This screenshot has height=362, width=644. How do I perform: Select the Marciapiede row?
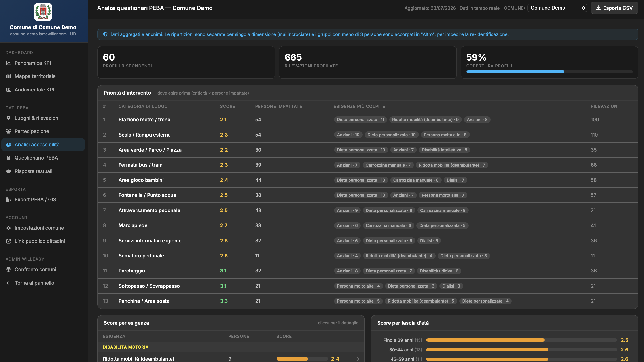coord(368,225)
